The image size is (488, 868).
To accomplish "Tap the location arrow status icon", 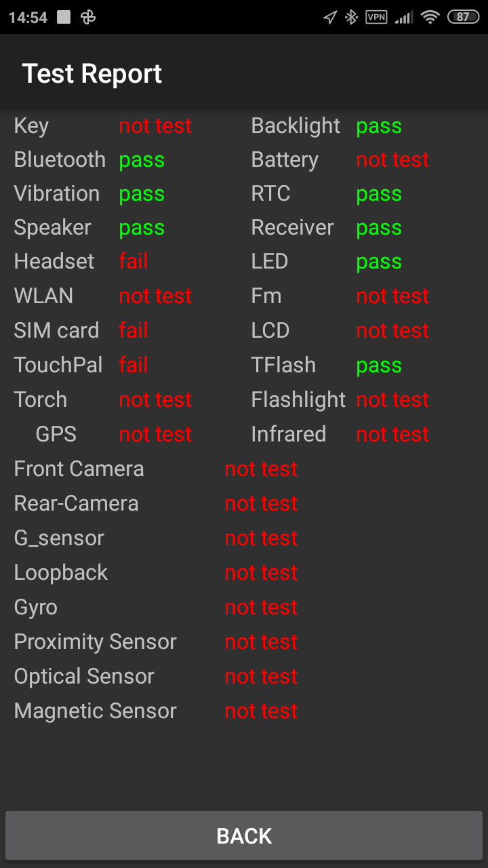I will (330, 18).
